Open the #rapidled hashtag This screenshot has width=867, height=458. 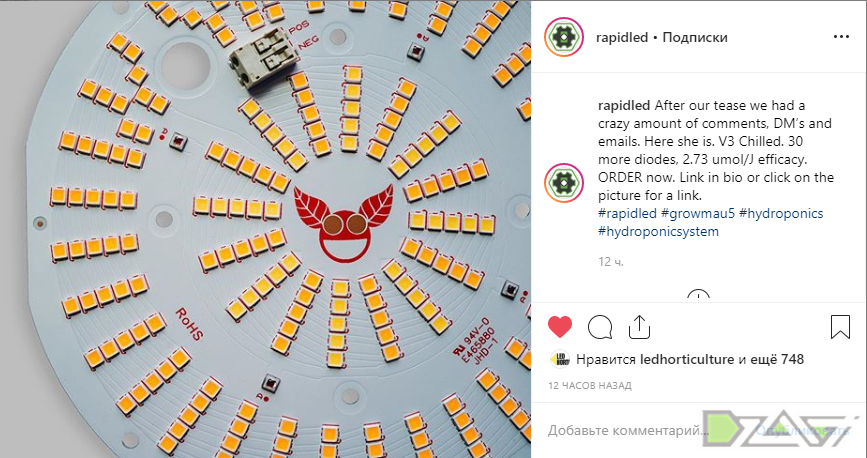[x=628, y=214]
